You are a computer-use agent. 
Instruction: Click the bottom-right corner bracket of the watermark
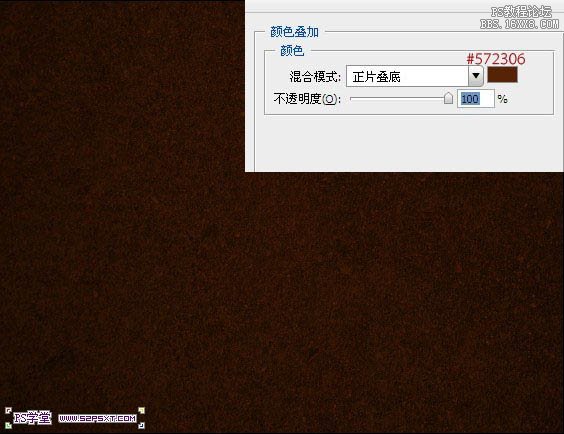point(141,425)
